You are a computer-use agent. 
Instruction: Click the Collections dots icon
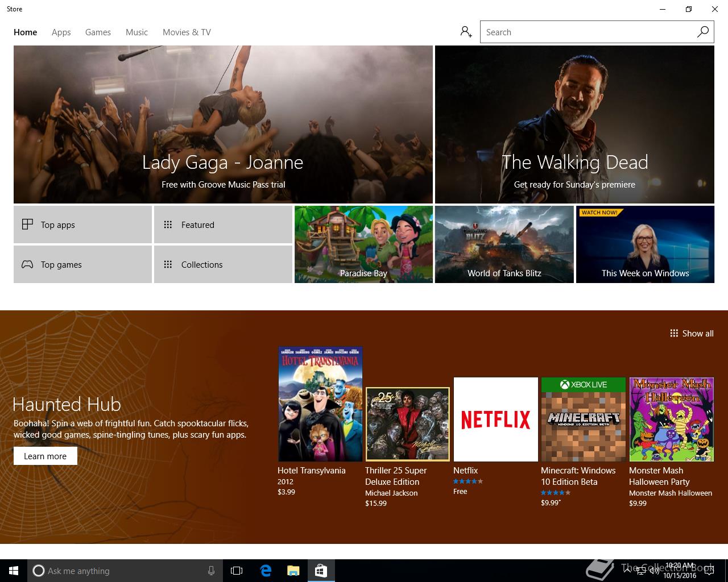168,264
